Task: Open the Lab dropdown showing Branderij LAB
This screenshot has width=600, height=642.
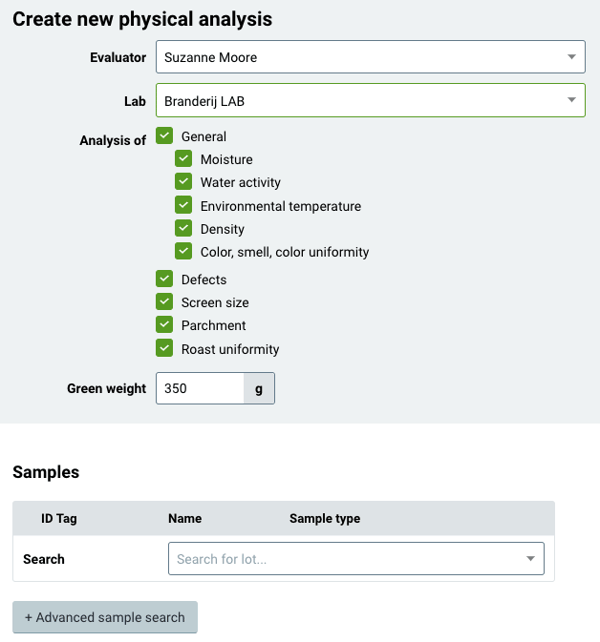Action: (370, 100)
